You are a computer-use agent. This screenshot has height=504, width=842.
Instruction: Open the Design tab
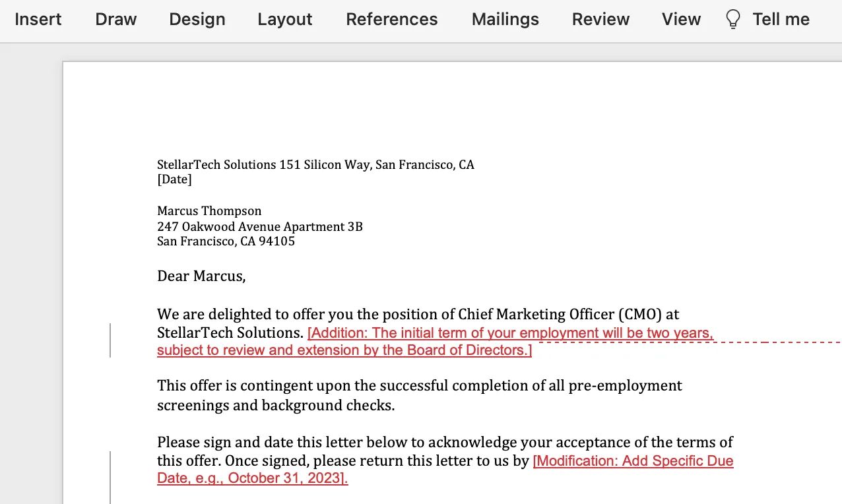[197, 19]
